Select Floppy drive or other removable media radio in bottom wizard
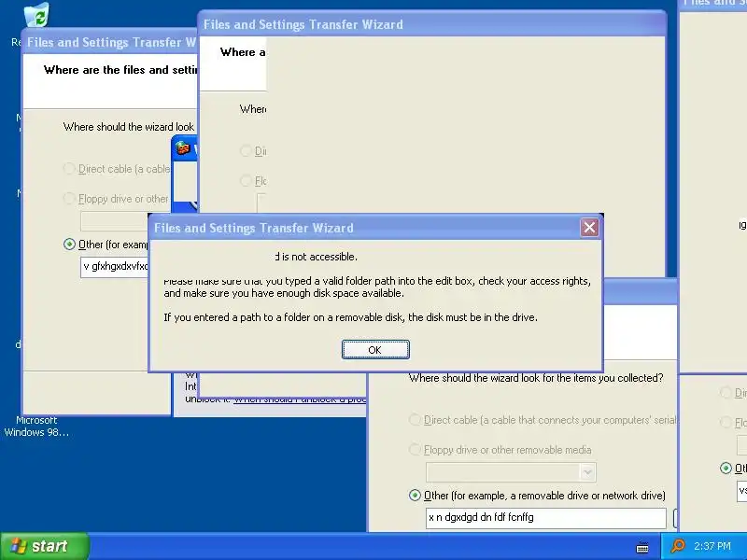747x560 pixels. pyautogui.click(x=415, y=449)
